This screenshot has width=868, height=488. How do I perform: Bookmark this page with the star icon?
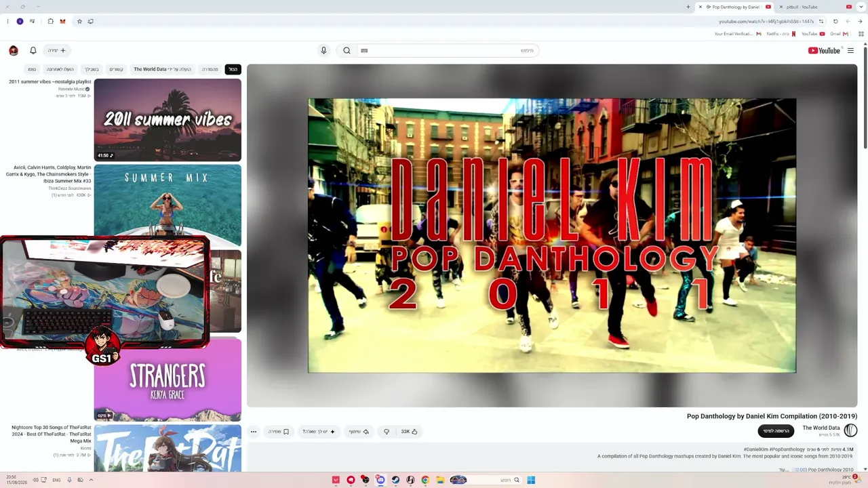point(79,21)
